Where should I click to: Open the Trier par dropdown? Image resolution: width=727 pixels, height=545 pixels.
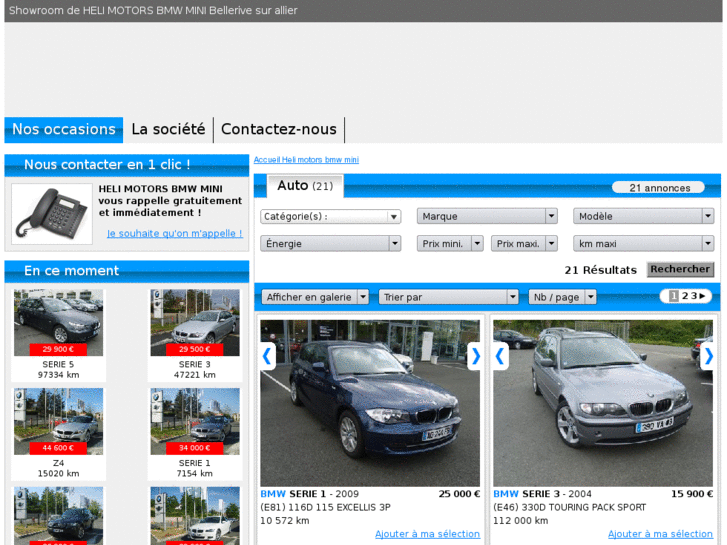pos(448,297)
